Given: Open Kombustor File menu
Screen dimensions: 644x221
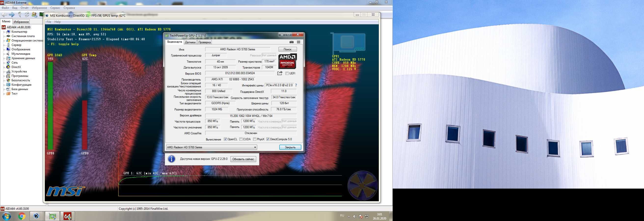Looking at the screenshot, I should point(49,22).
